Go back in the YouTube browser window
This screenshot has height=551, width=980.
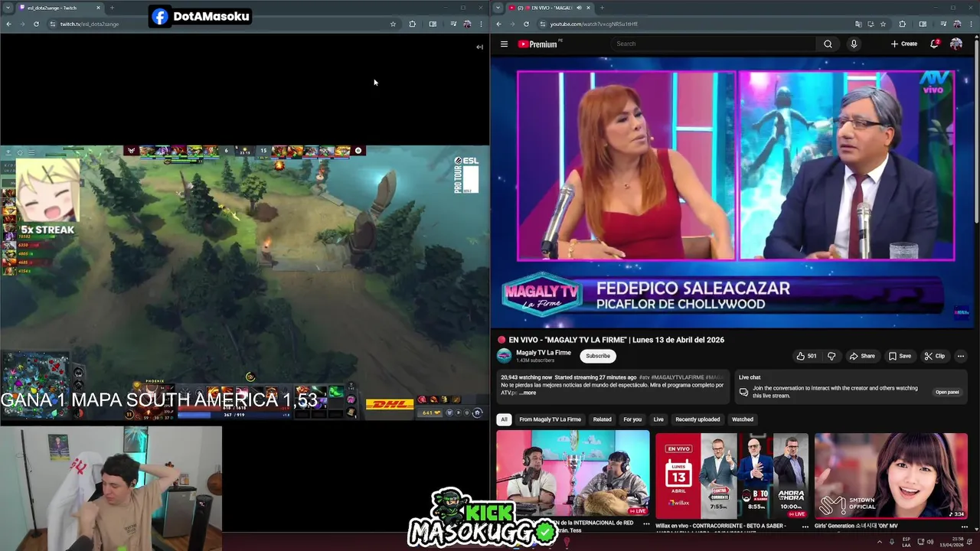pos(498,24)
